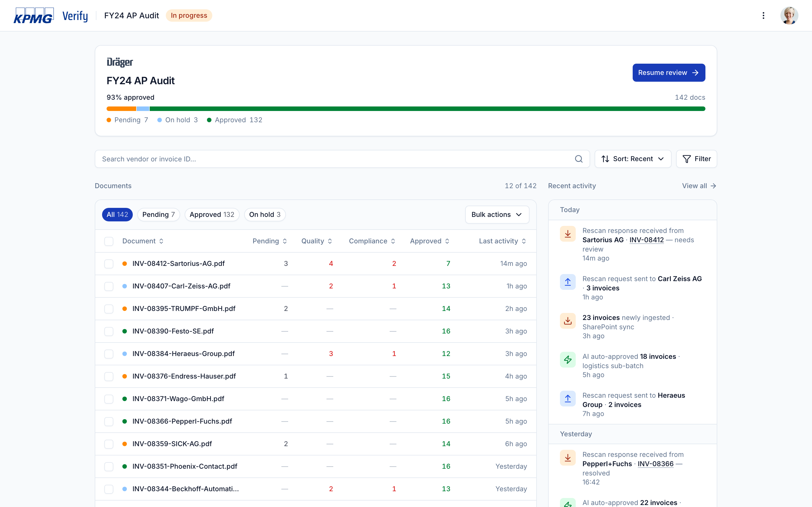Click the Resume review button
812x507 pixels.
[x=669, y=73]
